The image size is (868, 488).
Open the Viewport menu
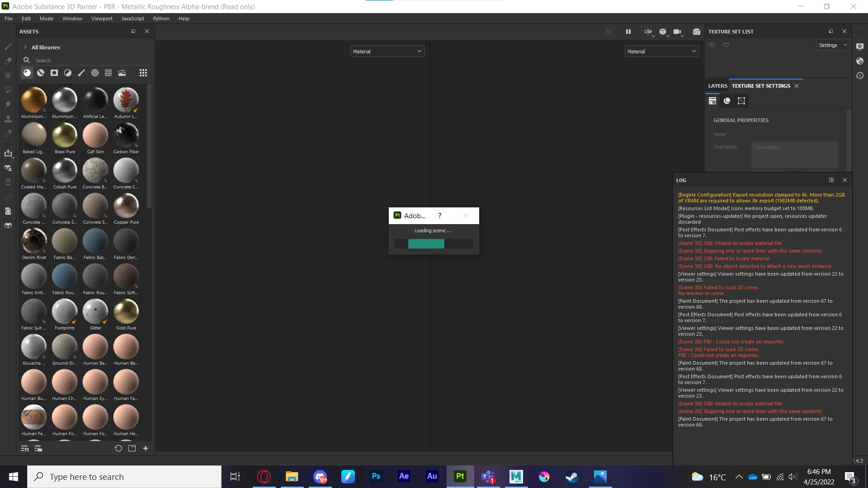[102, 19]
